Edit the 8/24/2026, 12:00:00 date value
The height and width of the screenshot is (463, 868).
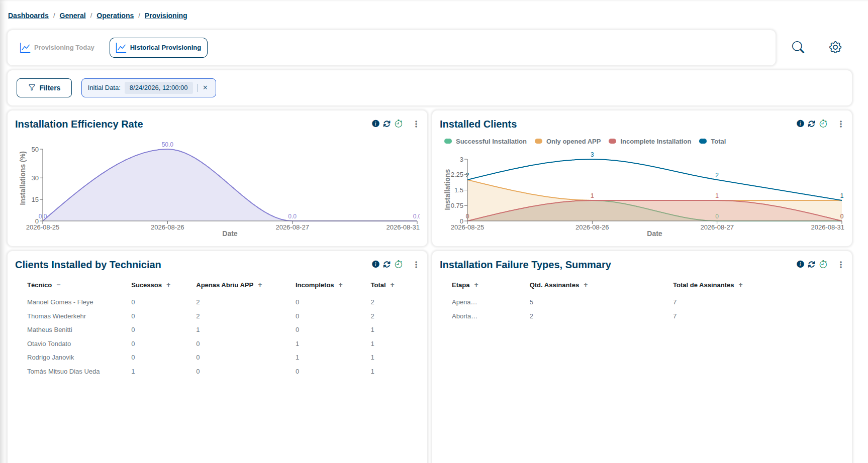click(x=159, y=87)
